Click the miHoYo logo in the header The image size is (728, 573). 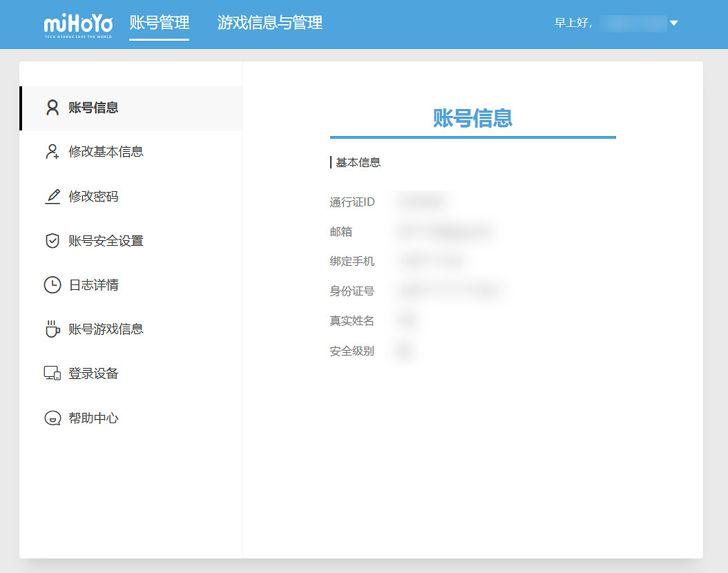click(77, 25)
